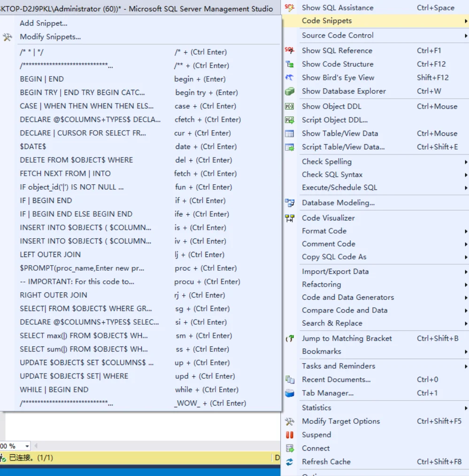Click the Script Table/View Data icon
The height and width of the screenshot is (476, 469).
[289, 147]
